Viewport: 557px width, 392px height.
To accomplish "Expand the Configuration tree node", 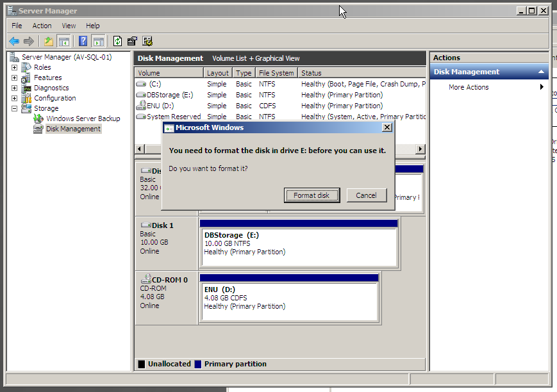I will click(x=14, y=99).
